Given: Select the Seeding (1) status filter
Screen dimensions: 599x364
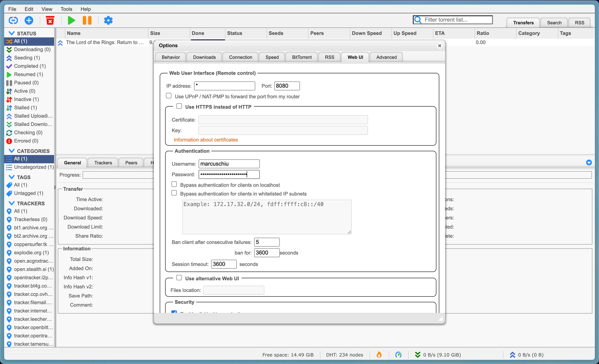Looking at the screenshot, I should tap(29, 58).
